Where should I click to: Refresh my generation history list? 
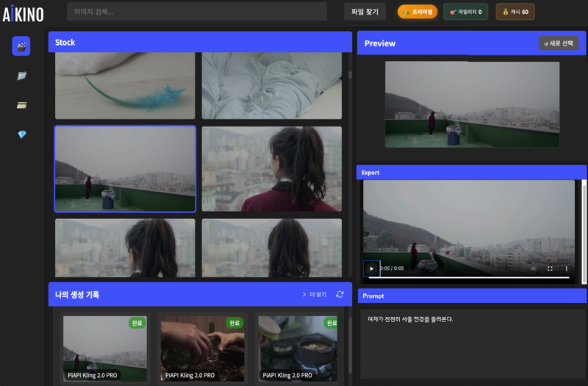click(x=340, y=295)
